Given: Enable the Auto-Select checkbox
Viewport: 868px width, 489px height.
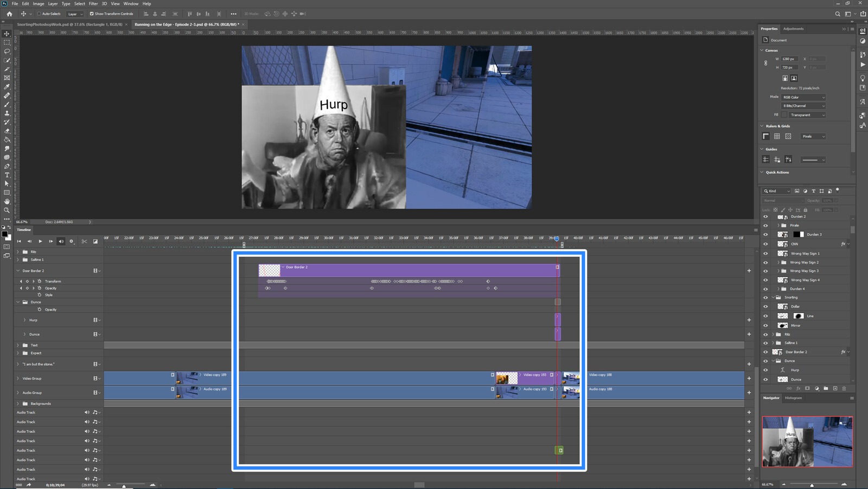Looking at the screenshot, I should pyautogui.click(x=39, y=14).
